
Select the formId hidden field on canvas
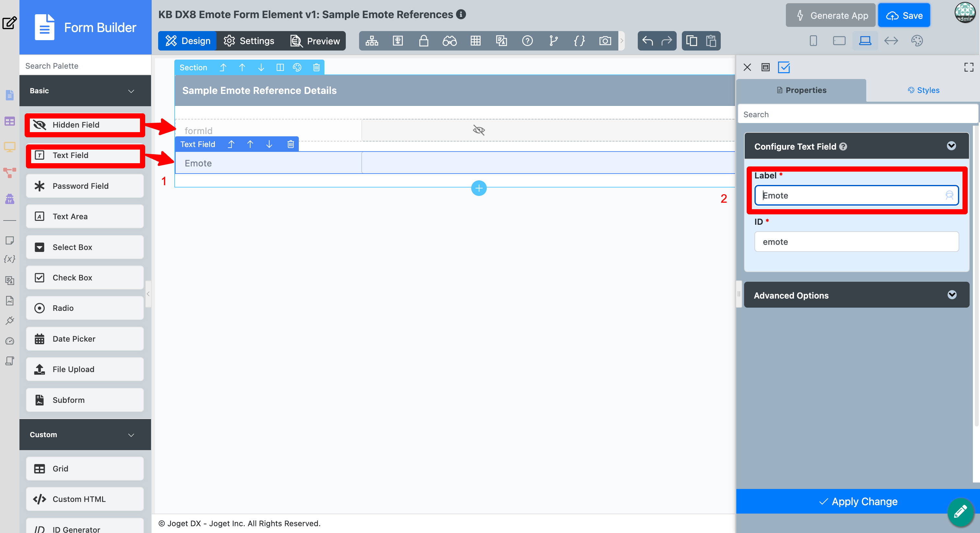(x=455, y=130)
